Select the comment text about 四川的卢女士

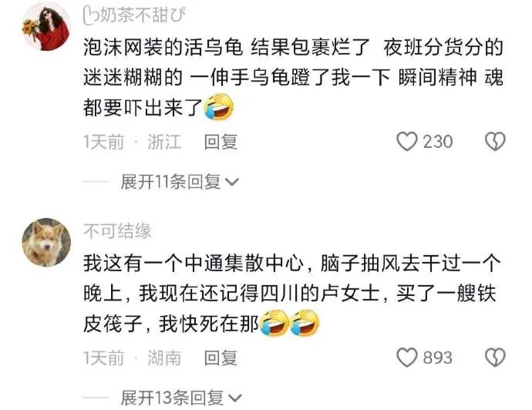coord(291,294)
